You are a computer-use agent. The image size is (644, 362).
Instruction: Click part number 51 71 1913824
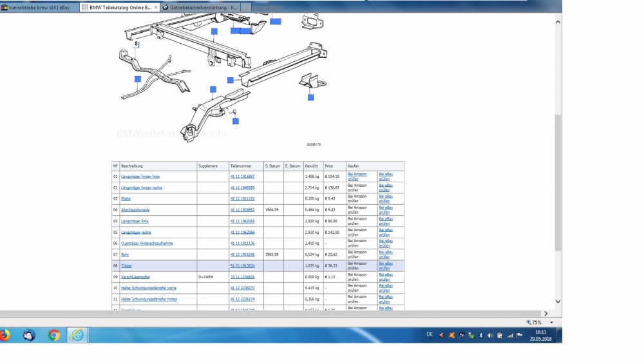click(x=242, y=265)
